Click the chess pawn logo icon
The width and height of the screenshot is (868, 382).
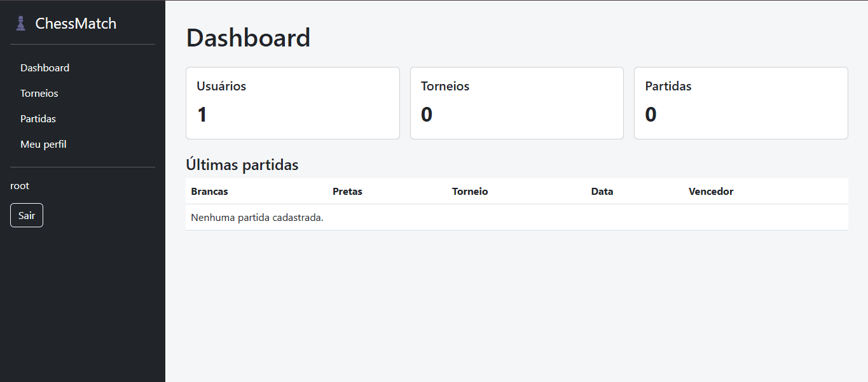20,24
